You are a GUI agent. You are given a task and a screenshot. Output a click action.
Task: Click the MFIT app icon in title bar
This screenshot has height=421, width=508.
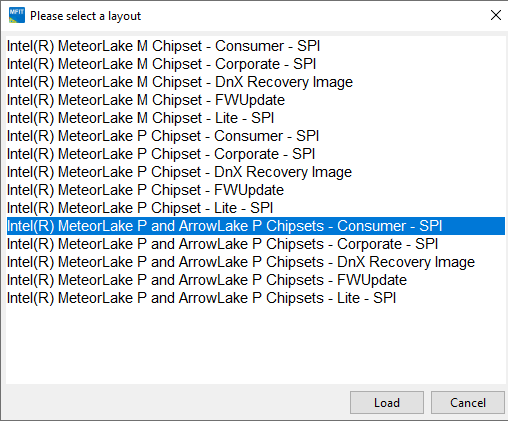click(17, 15)
